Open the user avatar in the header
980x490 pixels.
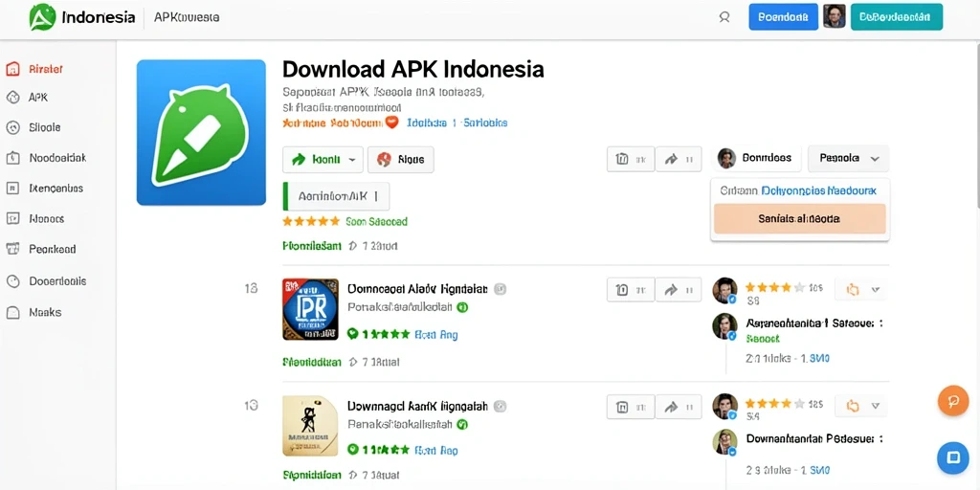pyautogui.click(x=835, y=17)
